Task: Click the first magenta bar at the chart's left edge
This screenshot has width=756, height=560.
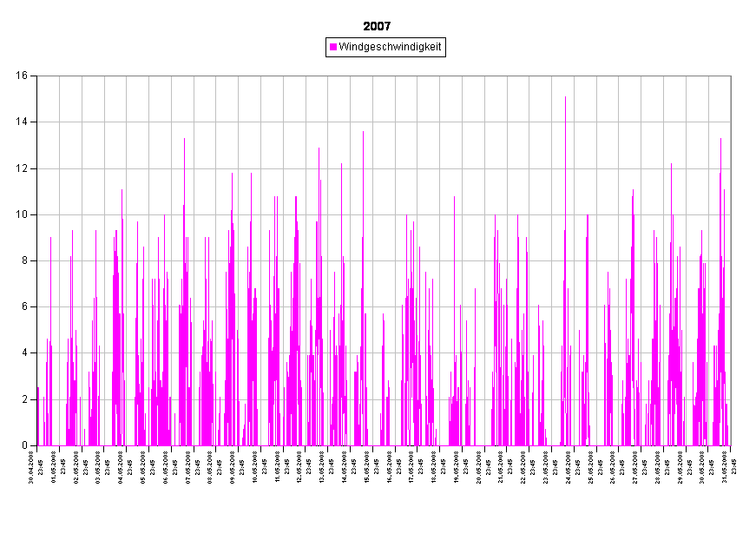Action: pos(38,417)
